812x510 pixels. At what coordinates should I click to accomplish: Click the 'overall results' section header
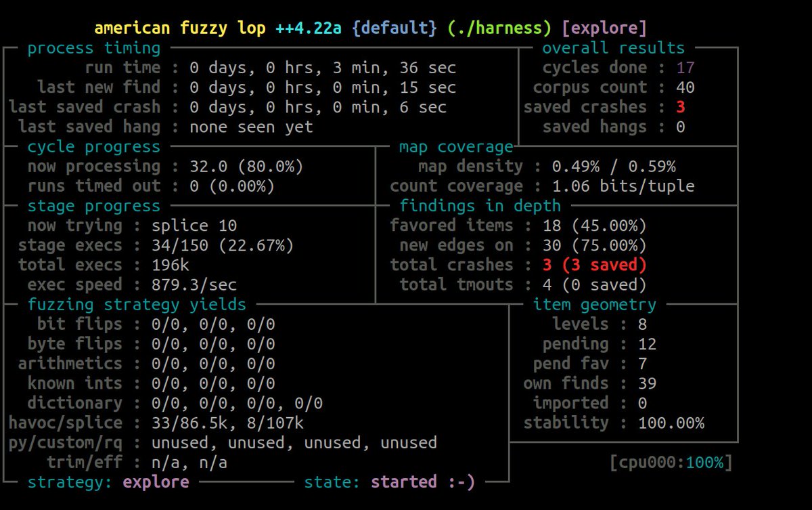click(614, 48)
